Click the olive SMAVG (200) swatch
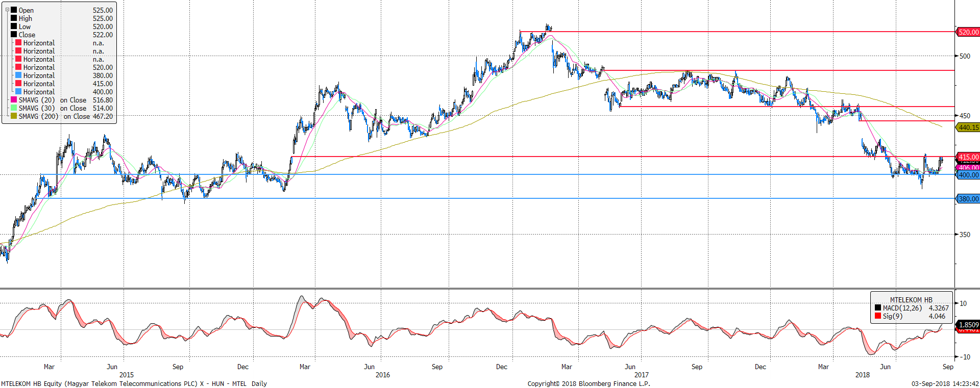 click(x=14, y=116)
